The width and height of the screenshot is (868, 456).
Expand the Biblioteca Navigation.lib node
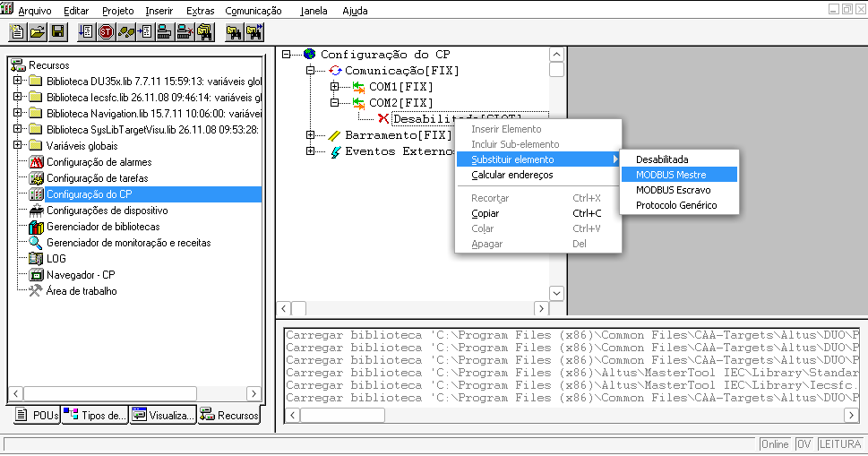click(x=18, y=112)
